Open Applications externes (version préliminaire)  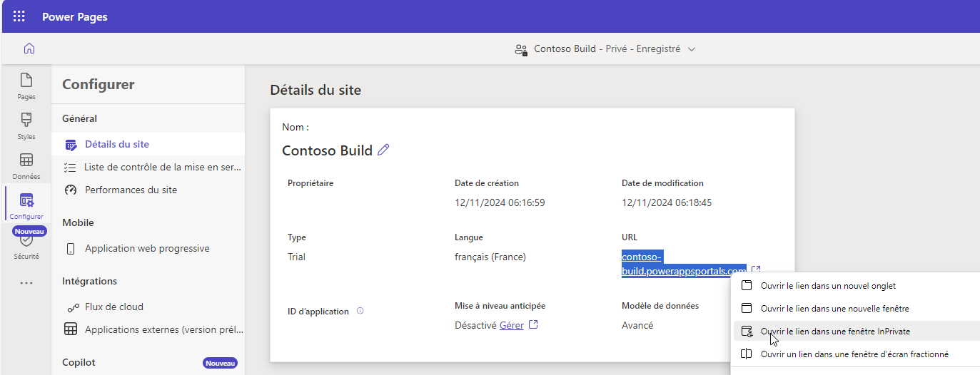[148, 329]
